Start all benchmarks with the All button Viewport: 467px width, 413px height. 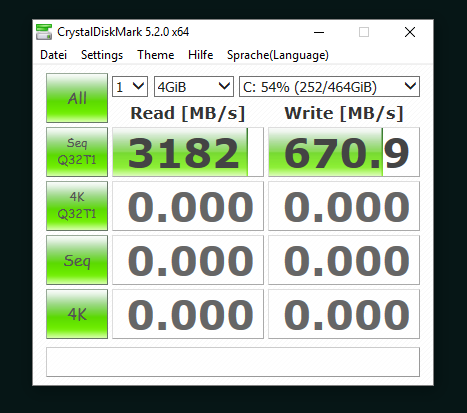[x=77, y=98]
